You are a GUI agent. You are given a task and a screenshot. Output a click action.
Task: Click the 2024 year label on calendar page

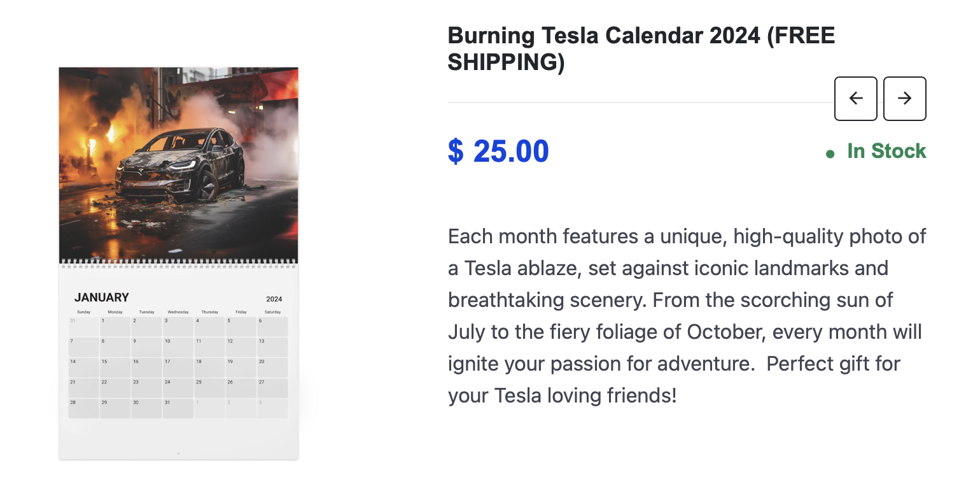274,299
